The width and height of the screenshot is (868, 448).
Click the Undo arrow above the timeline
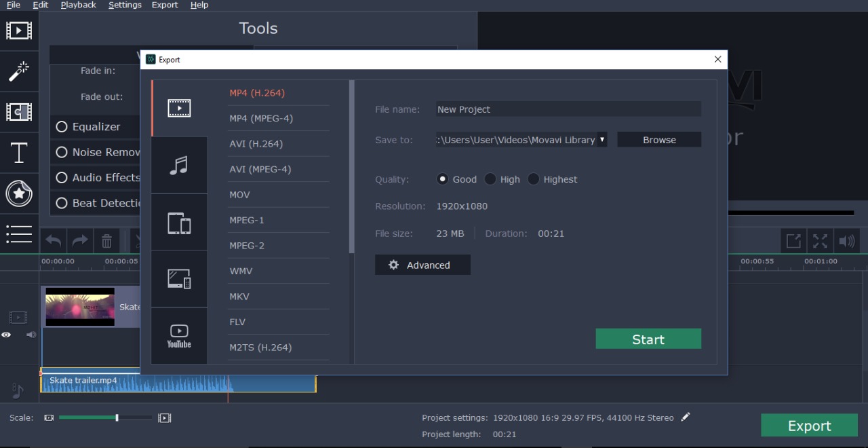tap(54, 240)
